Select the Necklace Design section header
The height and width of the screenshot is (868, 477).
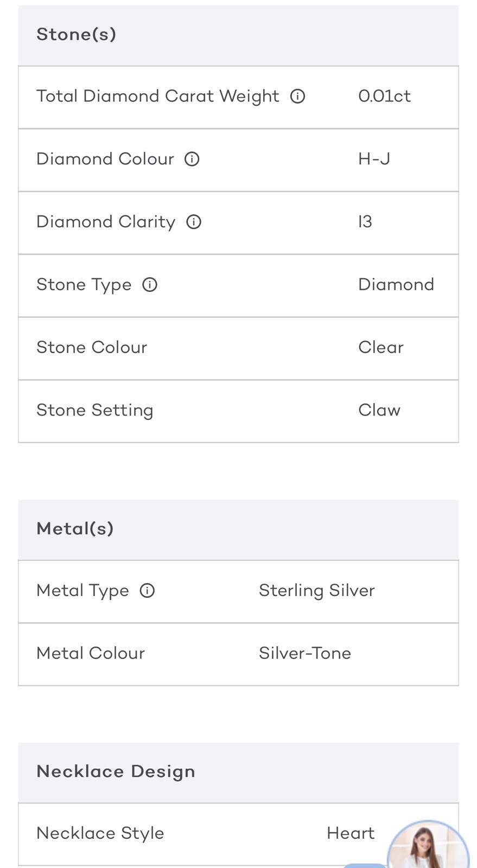(238, 773)
